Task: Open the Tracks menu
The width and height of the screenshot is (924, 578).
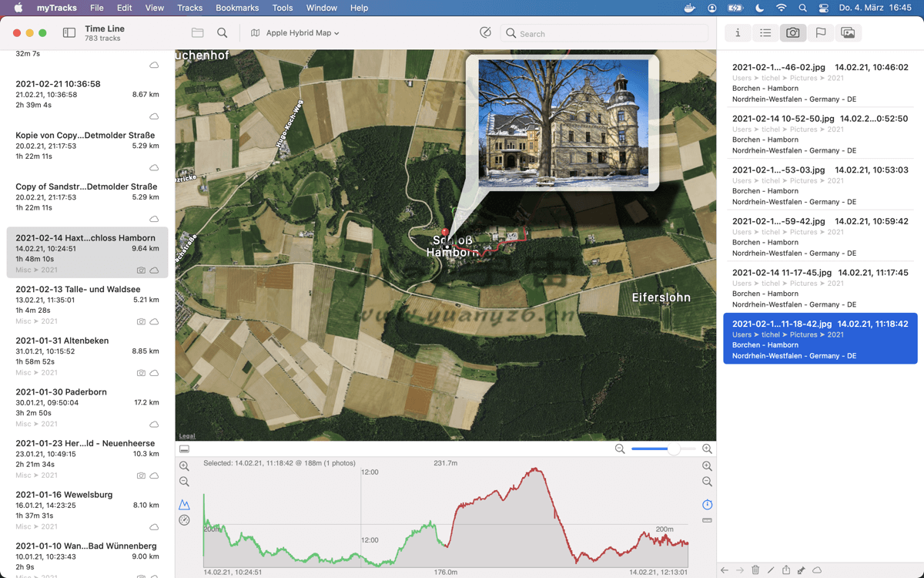Action: pos(189,8)
